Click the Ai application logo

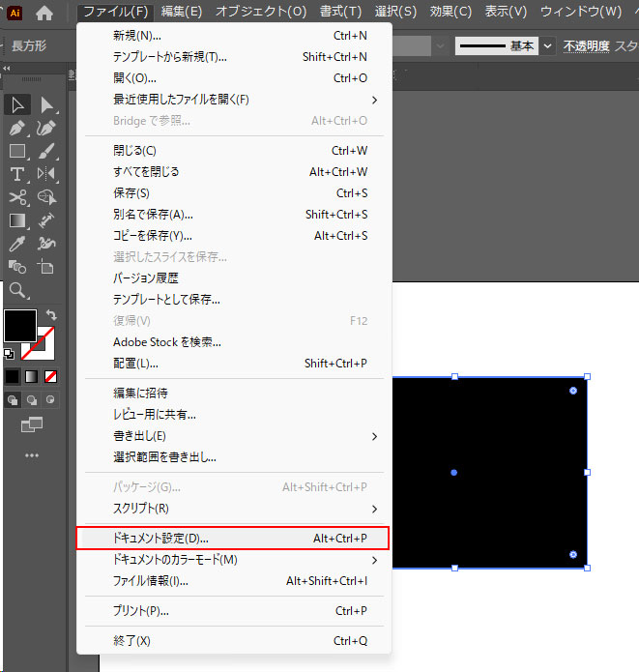click(x=15, y=13)
